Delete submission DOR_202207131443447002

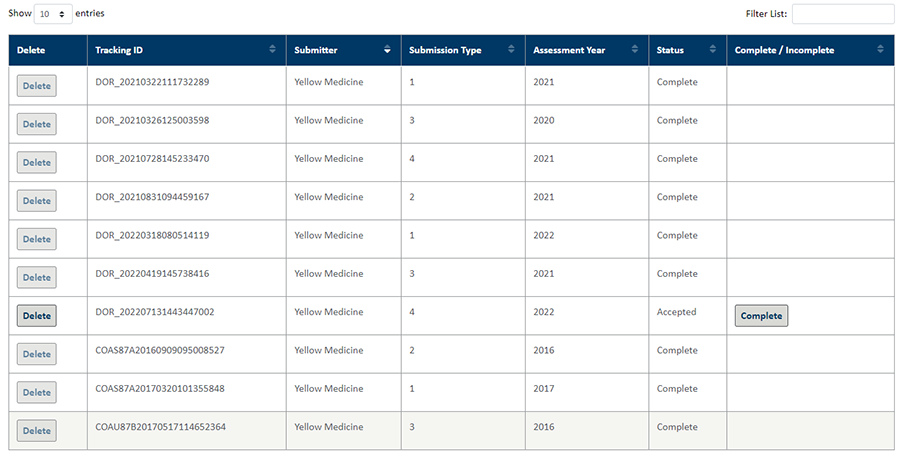(x=37, y=316)
